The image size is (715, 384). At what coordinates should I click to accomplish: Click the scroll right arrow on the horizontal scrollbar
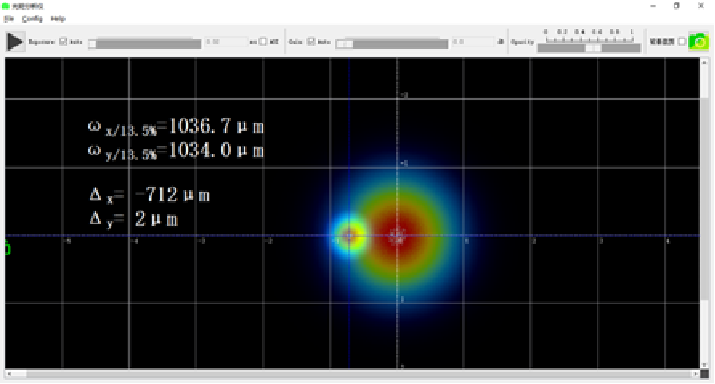pyautogui.click(x=696, y=374)
